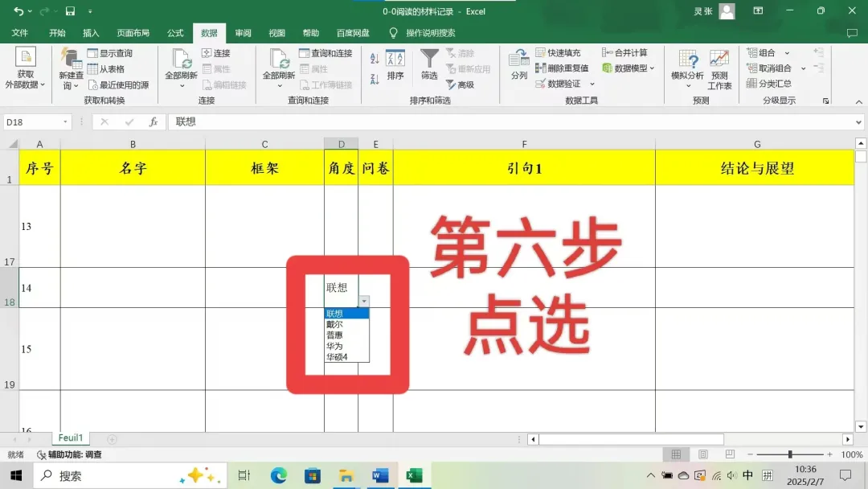Select 华硕4 from the dropdown list
Viewport: 868px width, 489px height.
coord(346,357)
